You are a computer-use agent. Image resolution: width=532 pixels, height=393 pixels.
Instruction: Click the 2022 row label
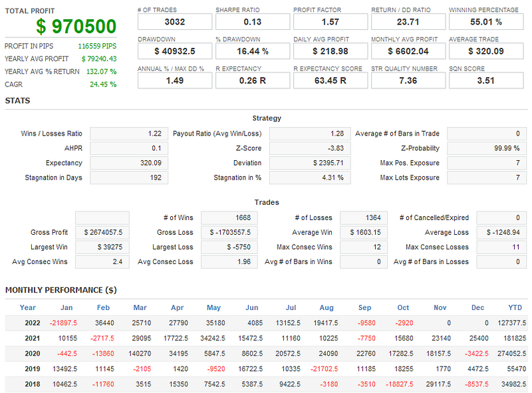point(32,323)
